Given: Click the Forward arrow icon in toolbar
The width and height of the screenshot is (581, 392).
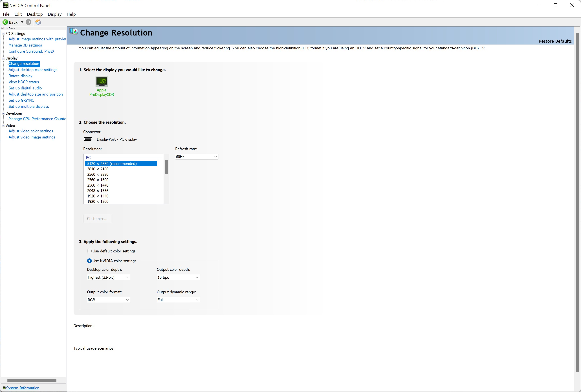Looking at the screenshot, I should click(x=28, y=22).
